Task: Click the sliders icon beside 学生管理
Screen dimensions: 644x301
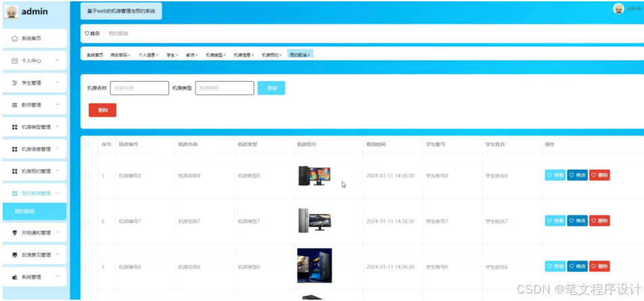Action: (x=15, y=83)
